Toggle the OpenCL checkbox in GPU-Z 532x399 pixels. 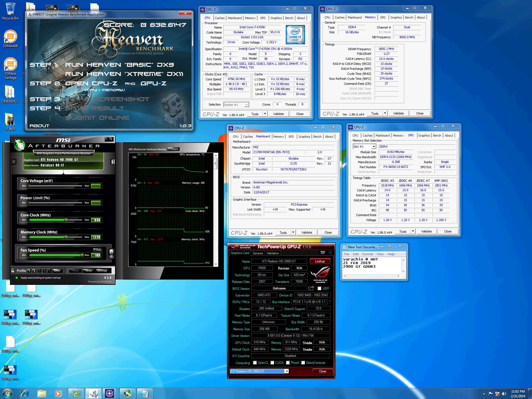pos(255,363)
